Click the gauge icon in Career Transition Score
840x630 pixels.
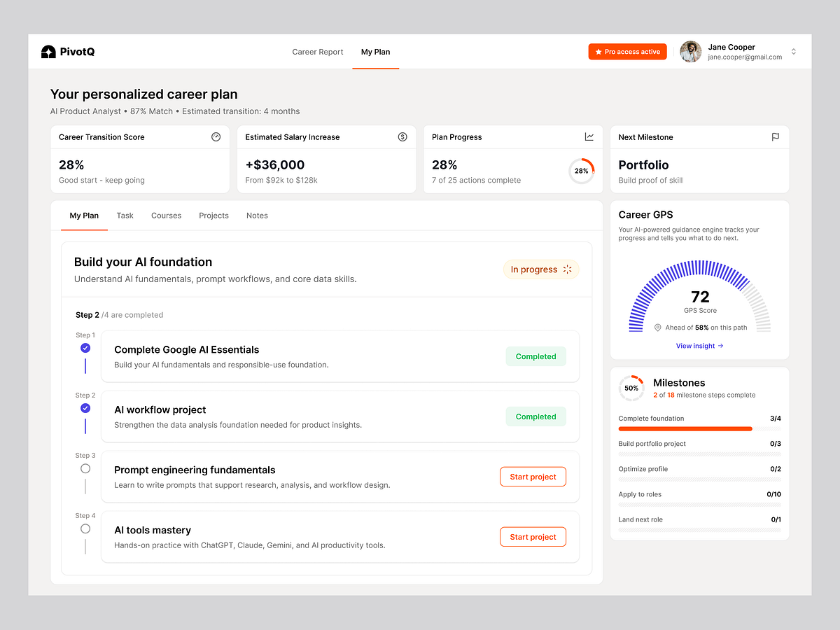pos(216,137)
